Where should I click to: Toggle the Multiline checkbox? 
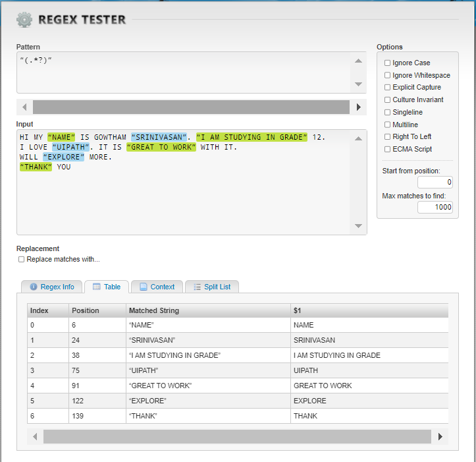tap(387, 125)
